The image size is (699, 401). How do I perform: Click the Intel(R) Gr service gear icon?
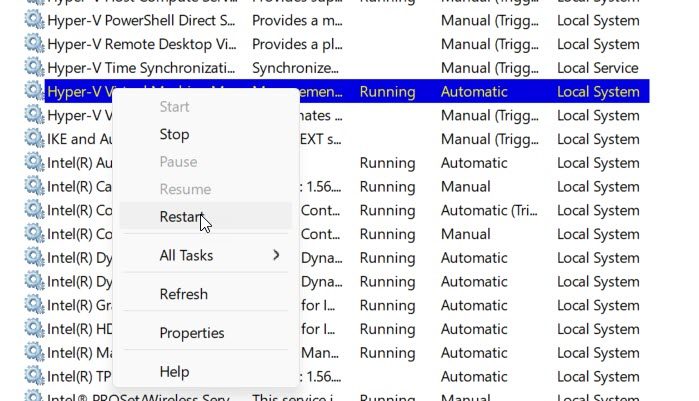pos(34,305)
